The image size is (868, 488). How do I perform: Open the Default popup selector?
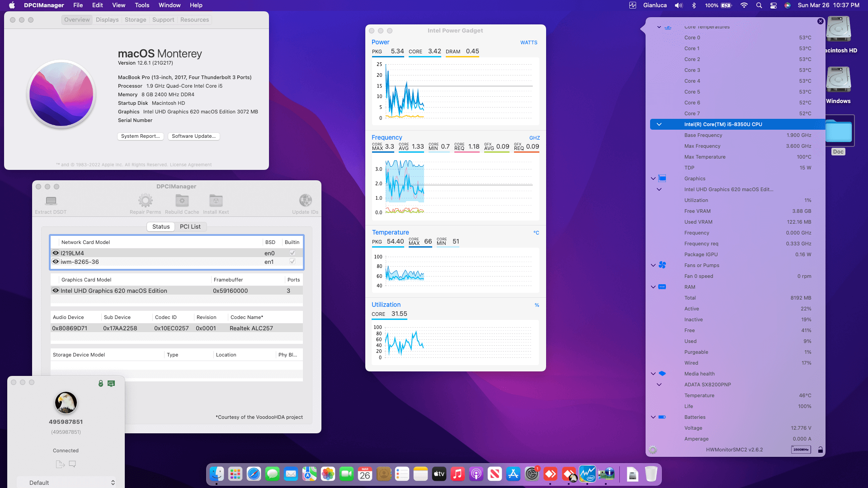[67, 483]
